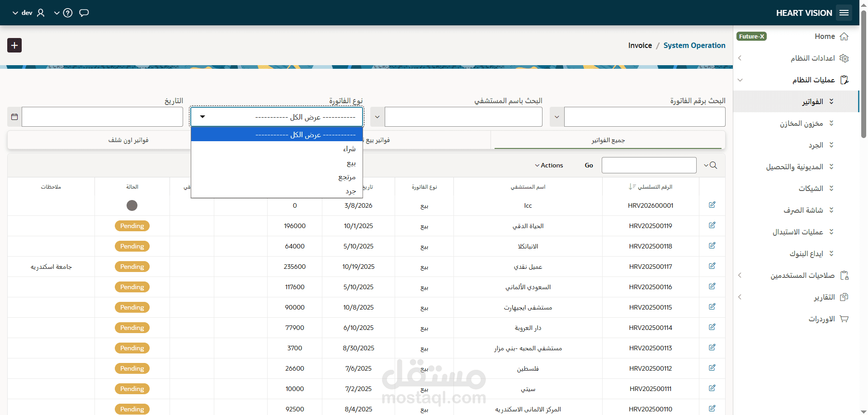
Task: Open invoice number search dropdown arrow
Action: pos(557,117)
